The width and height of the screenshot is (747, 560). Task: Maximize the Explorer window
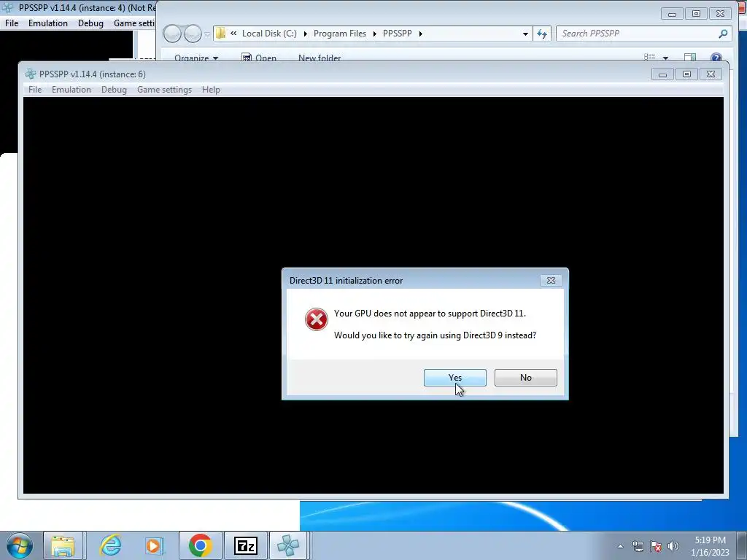coord(696,14)
